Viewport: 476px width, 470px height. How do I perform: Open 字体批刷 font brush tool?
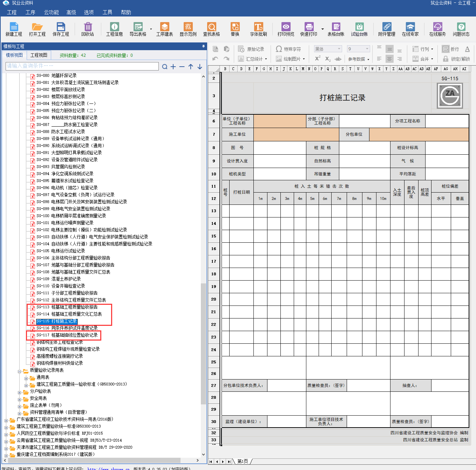tap(259, 29)
